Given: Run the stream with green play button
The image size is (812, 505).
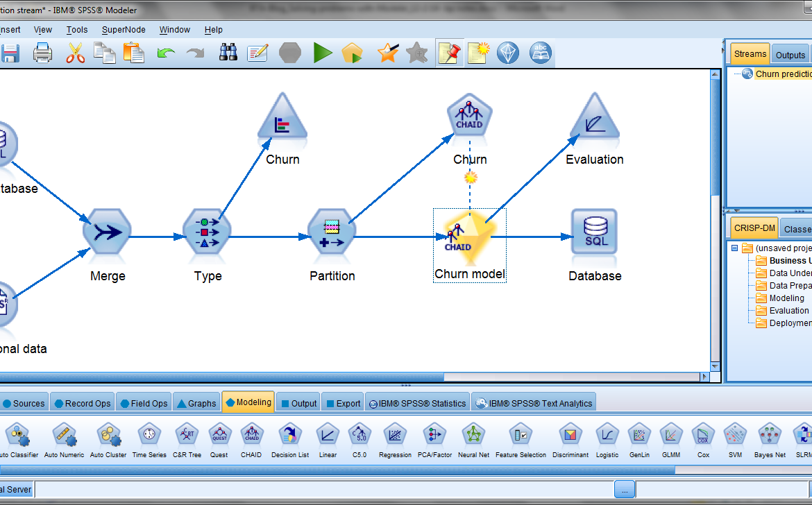Looking at the screenshot, I should [322, 53].
